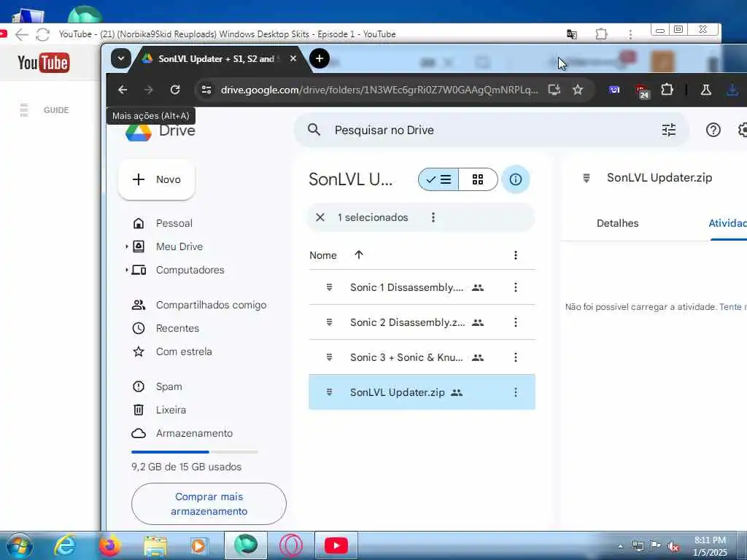
Task: Click the Novo button to create new
Action: pyautogui.click(x=157, y=179)
